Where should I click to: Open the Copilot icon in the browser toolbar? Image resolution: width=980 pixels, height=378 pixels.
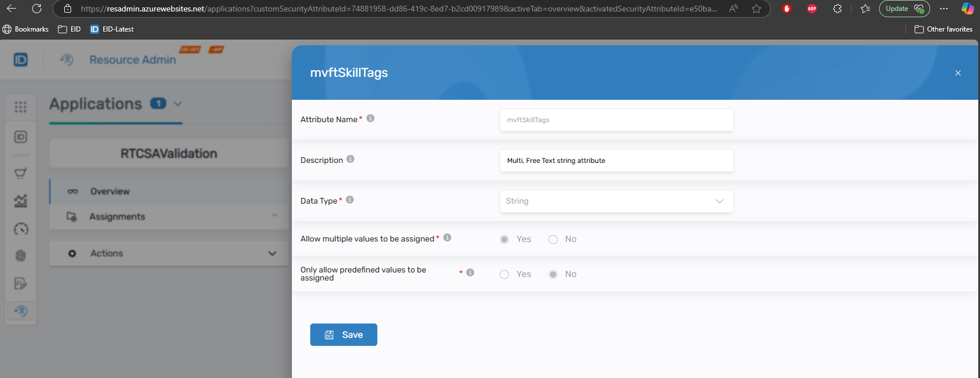coord(967,9)
